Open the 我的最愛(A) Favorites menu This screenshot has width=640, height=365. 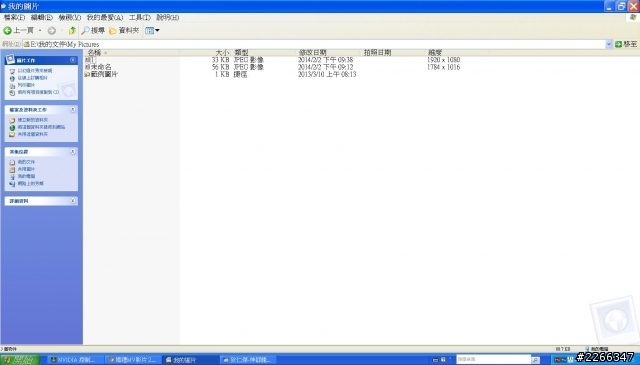coord(104,18)
